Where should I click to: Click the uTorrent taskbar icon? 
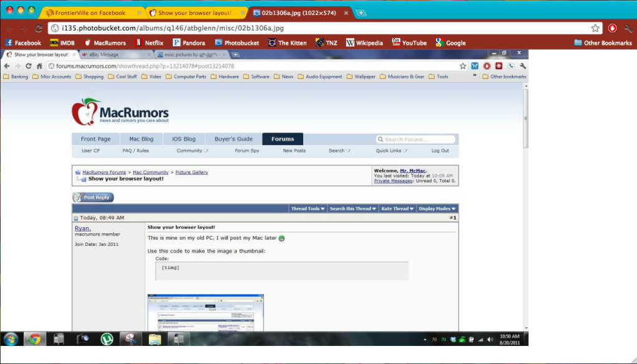coord(106,339)
